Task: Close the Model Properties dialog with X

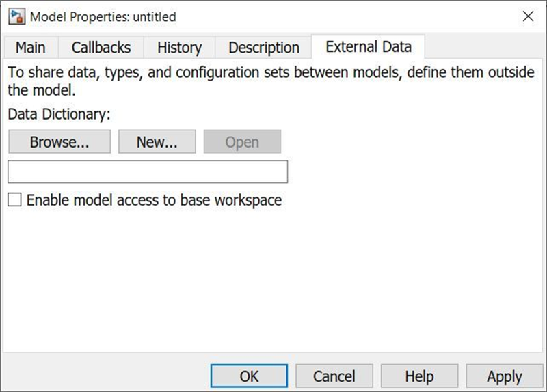Action: [x=528, y=16]
